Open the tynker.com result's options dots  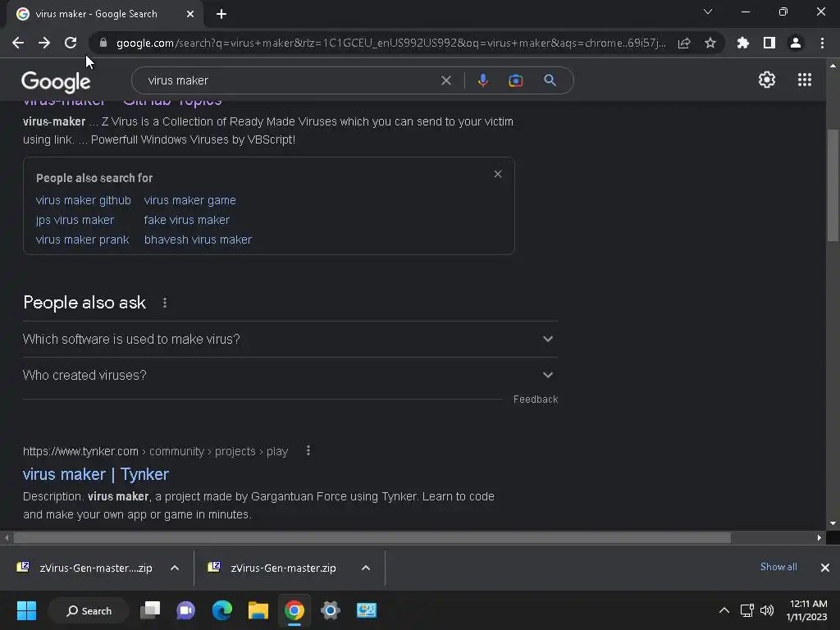[308, 451]
